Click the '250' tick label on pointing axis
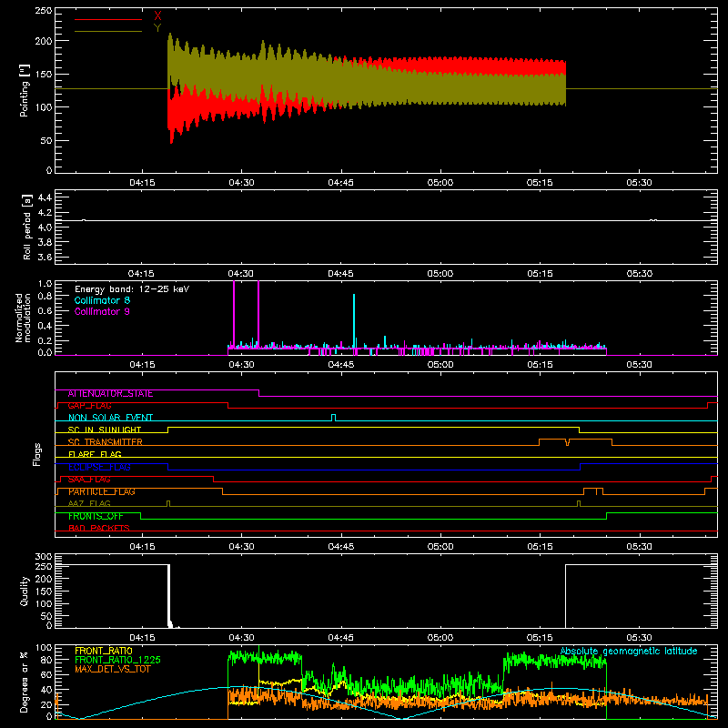 click(x=44, y=10)
